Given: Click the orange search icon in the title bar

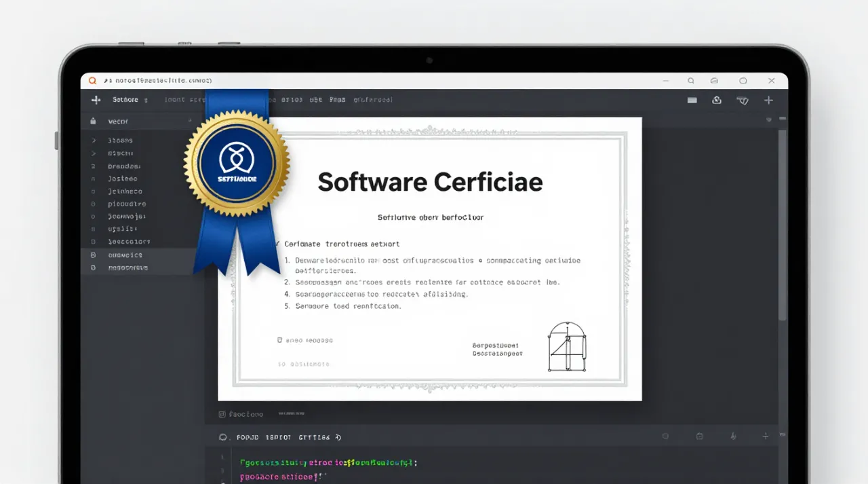Looking at the screenshot, I should (93, 81).
